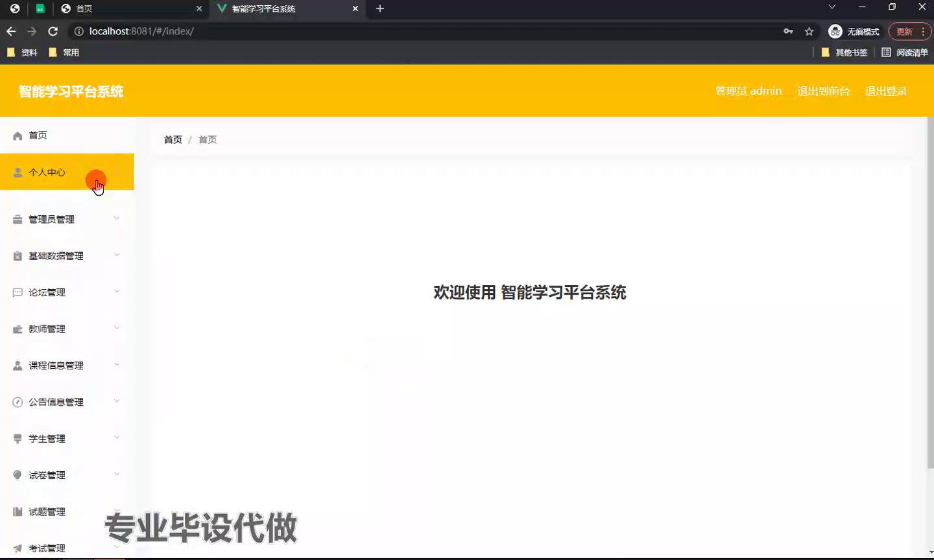This screenshot has height=560, width=934.
Task: Switch to the 智能学习平台系统 browser tab
Action: (x=285, y=8)
